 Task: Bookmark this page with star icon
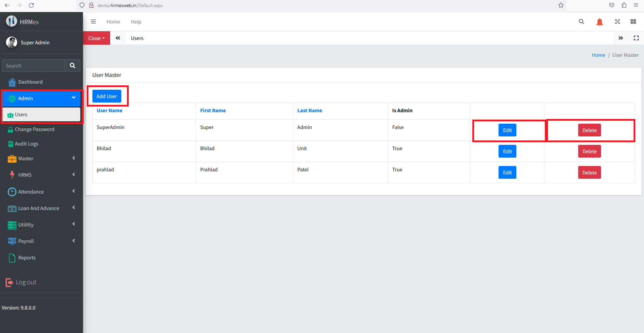[561, 5]
